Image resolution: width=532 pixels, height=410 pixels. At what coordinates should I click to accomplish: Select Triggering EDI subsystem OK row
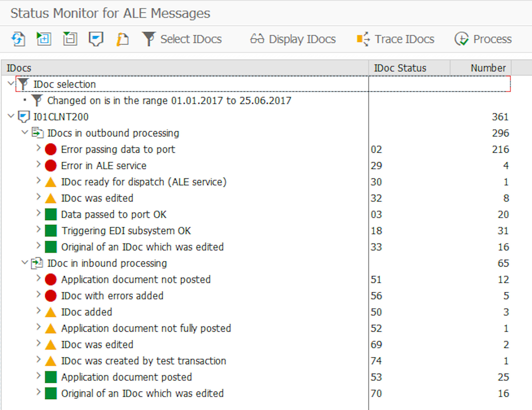[x=126, y=231]
